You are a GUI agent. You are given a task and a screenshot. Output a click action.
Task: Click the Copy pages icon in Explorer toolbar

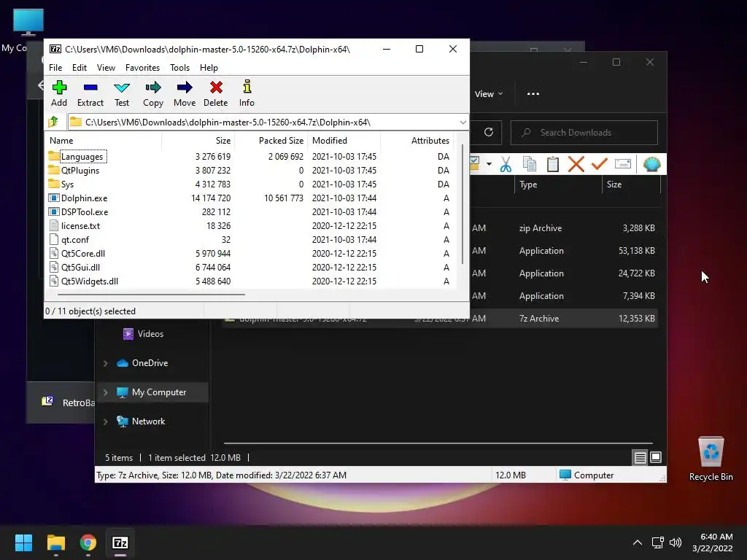pyautogui.click(x=530, y=164)
